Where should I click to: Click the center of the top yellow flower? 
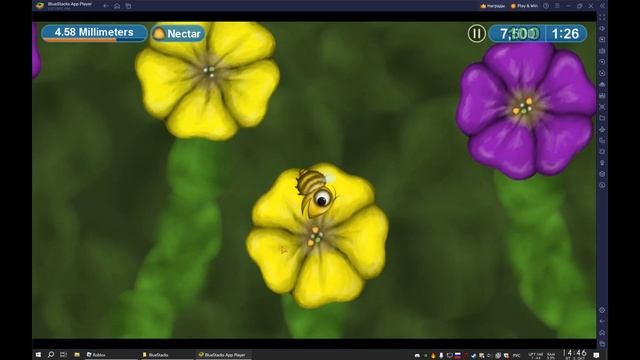click(209, 72)
